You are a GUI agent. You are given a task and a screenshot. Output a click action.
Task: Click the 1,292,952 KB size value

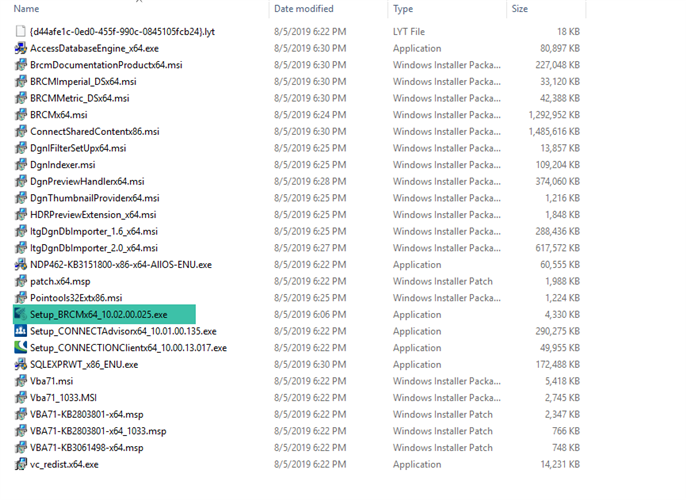554,115
